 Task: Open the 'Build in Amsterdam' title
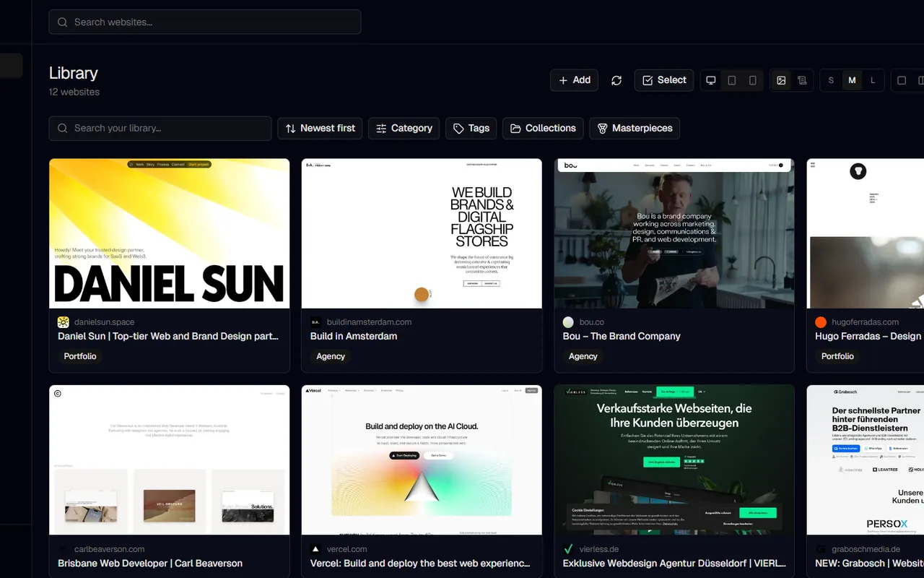tap(354, 336)
